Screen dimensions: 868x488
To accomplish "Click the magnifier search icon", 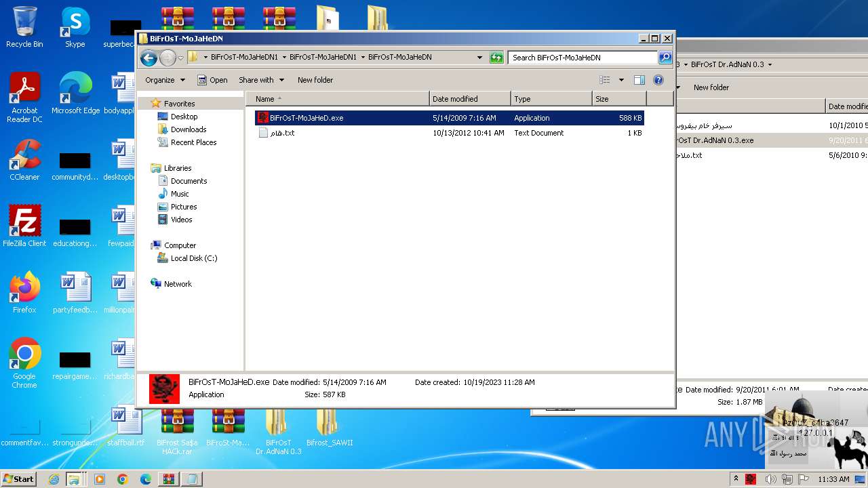I will 665,58.
